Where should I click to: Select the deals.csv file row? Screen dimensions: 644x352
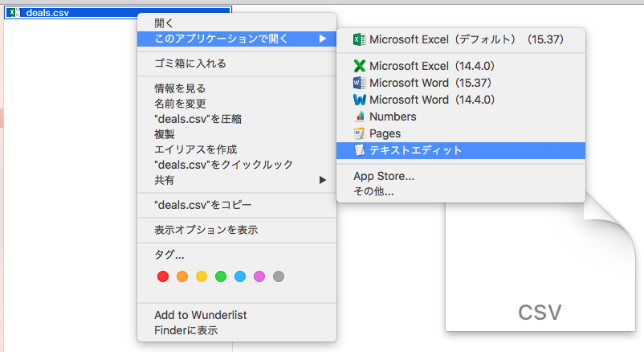(x=118, y=12)
